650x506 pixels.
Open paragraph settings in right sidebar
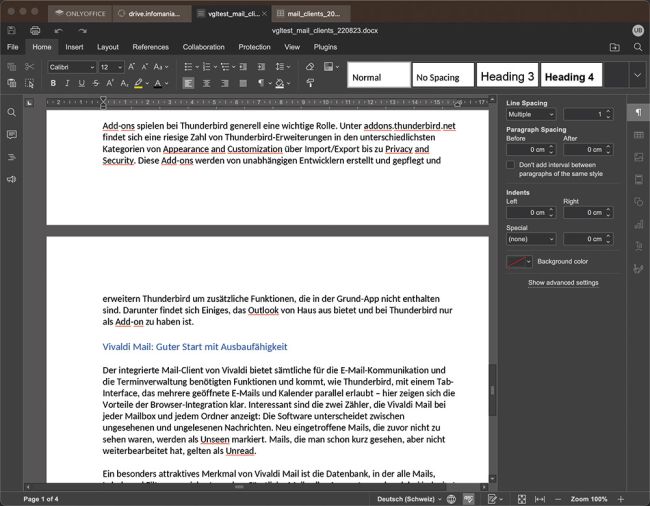[x=639, y=112]
